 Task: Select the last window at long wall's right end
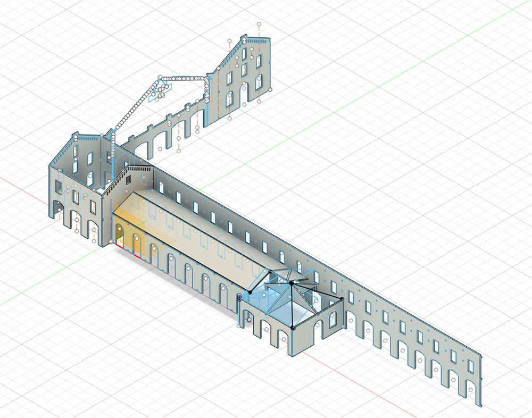tap(471, 366)
